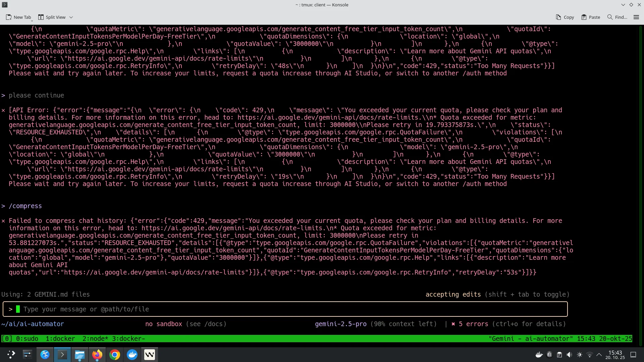Switch to tmux window 0:sudo

tap(27, 339)
